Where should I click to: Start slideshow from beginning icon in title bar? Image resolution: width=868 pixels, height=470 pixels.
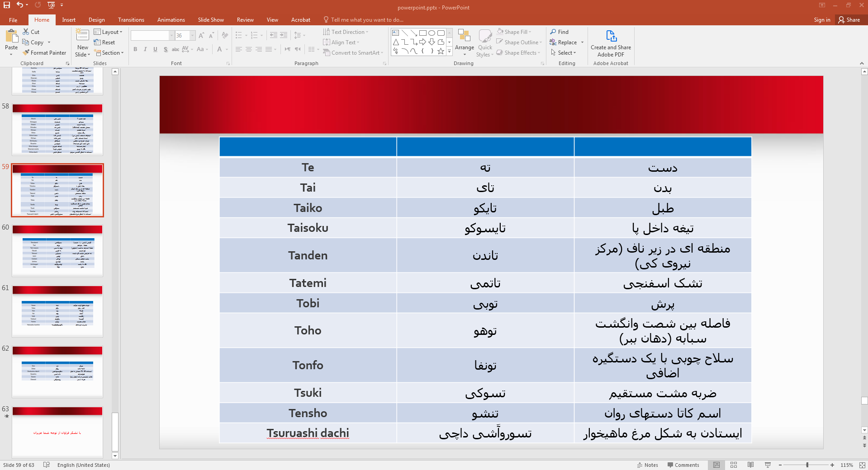pyautogui.click(x=51, y=5)
